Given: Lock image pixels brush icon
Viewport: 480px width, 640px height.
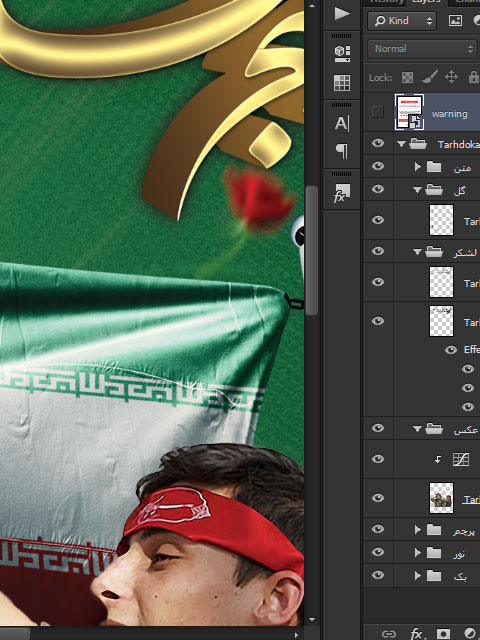Looking at the screenshot, I should point(430,77).
